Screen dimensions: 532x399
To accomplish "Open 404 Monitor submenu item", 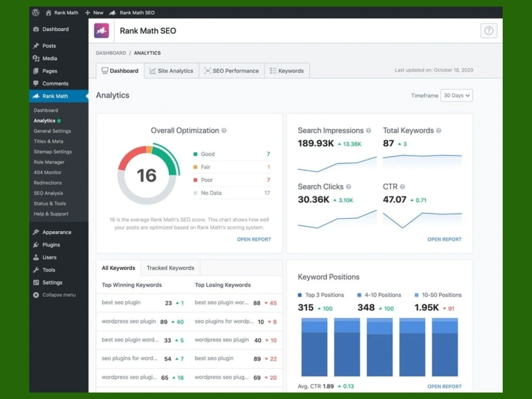I will (47, 172).
